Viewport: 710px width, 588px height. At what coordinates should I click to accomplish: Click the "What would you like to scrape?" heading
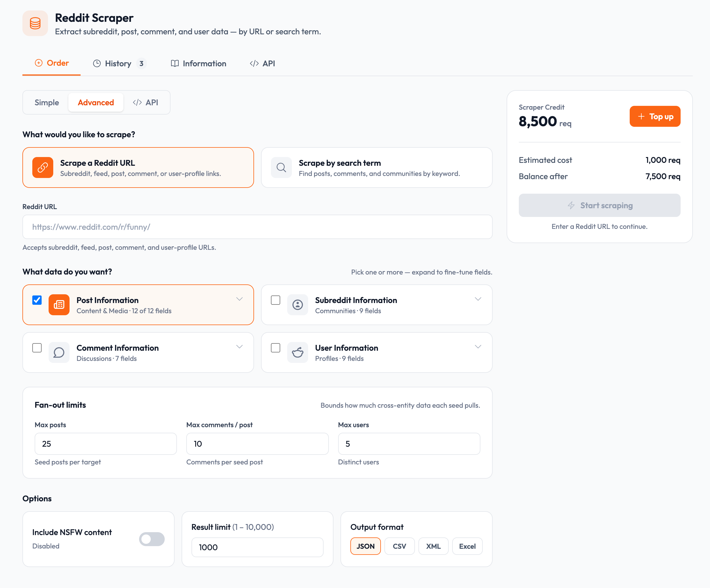click(79, 135)
